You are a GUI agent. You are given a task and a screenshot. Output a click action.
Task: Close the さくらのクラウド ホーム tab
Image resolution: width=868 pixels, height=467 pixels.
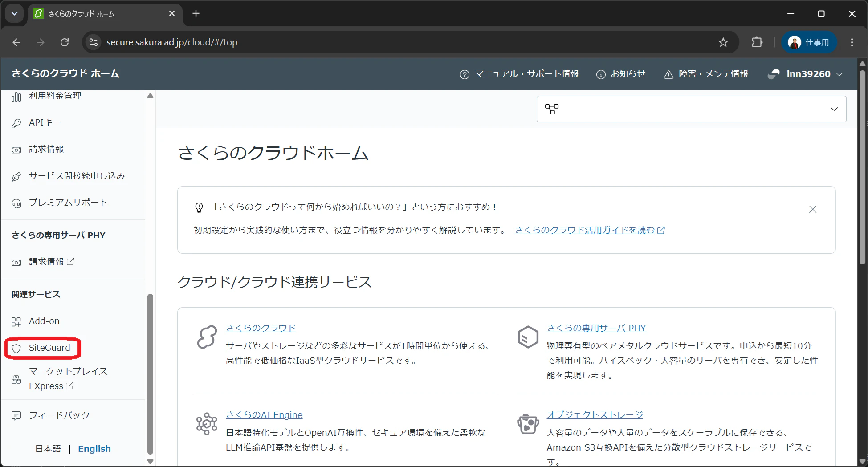(x=172, y=14)
